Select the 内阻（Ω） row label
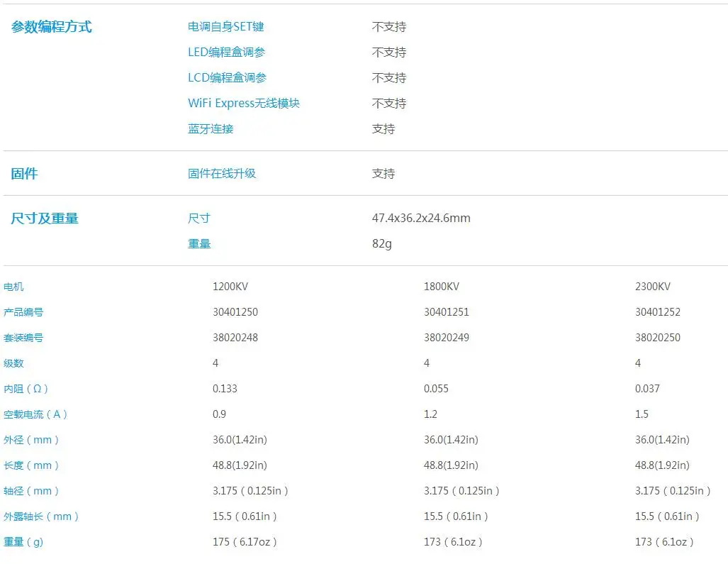728x564 pixels. (x=26, y=389)
